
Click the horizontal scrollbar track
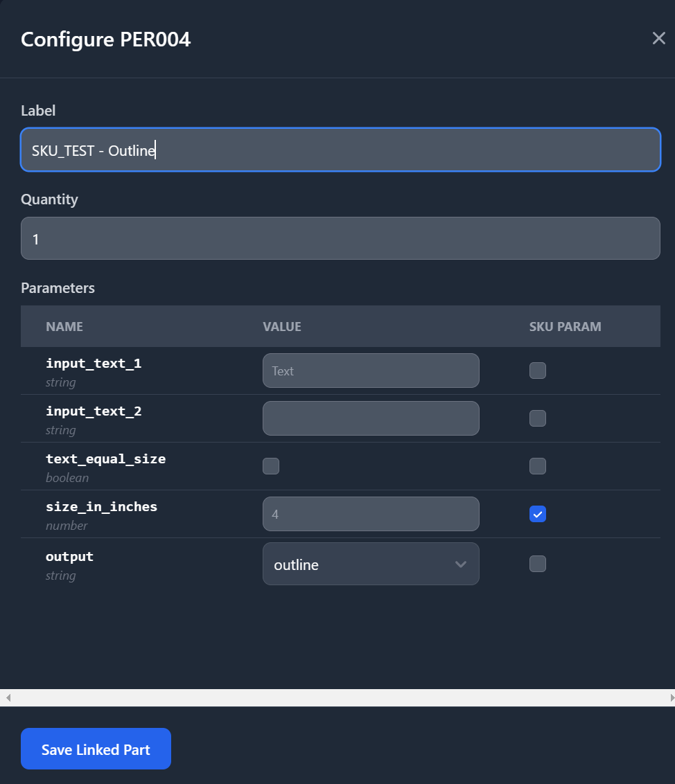click(337, 697)
